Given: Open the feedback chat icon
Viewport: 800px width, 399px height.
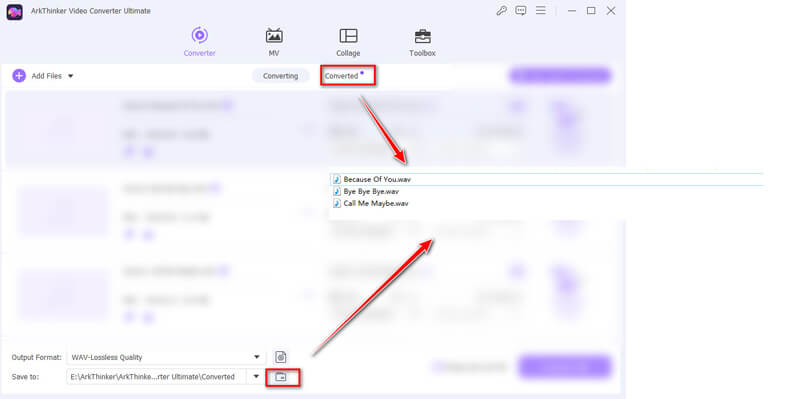Looking at the screenshot, I should (x=520, y=11).
